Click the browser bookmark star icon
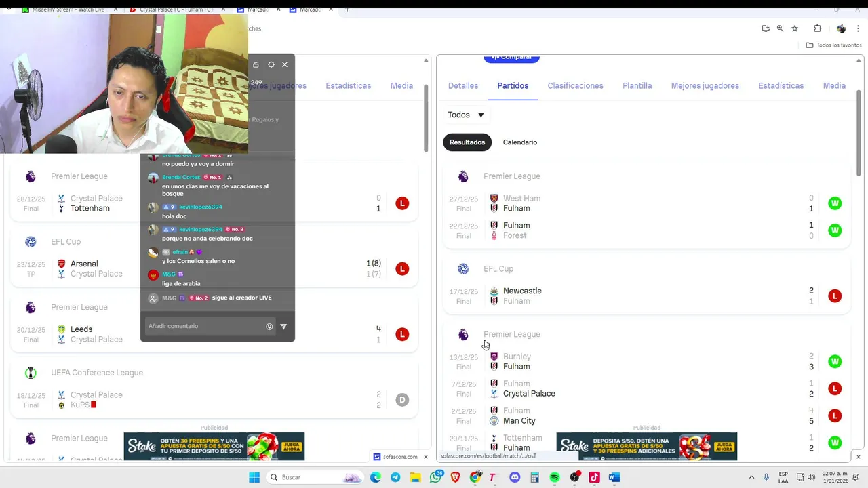 point(795,28)
